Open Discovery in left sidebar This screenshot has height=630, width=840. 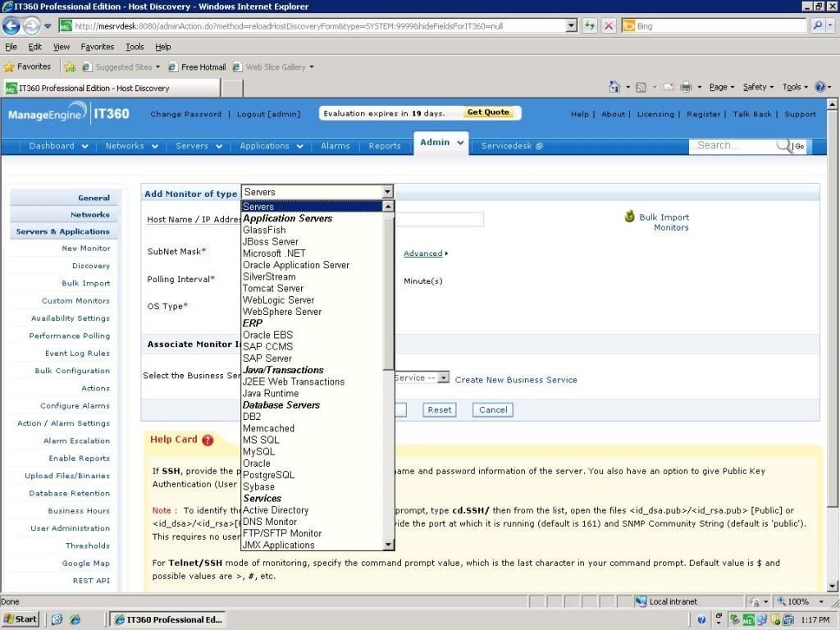pos(90,266)
